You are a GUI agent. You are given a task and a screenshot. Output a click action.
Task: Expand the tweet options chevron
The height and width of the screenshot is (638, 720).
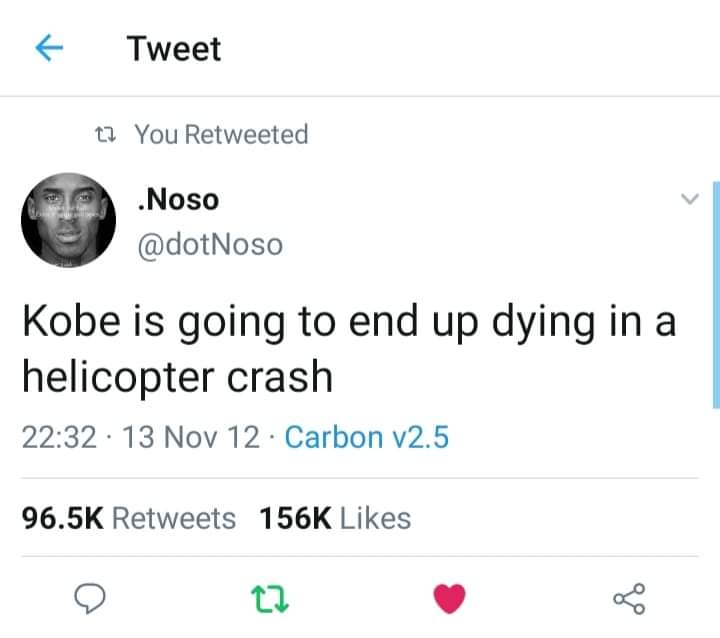pyautogui.click(x=690, y=199)
